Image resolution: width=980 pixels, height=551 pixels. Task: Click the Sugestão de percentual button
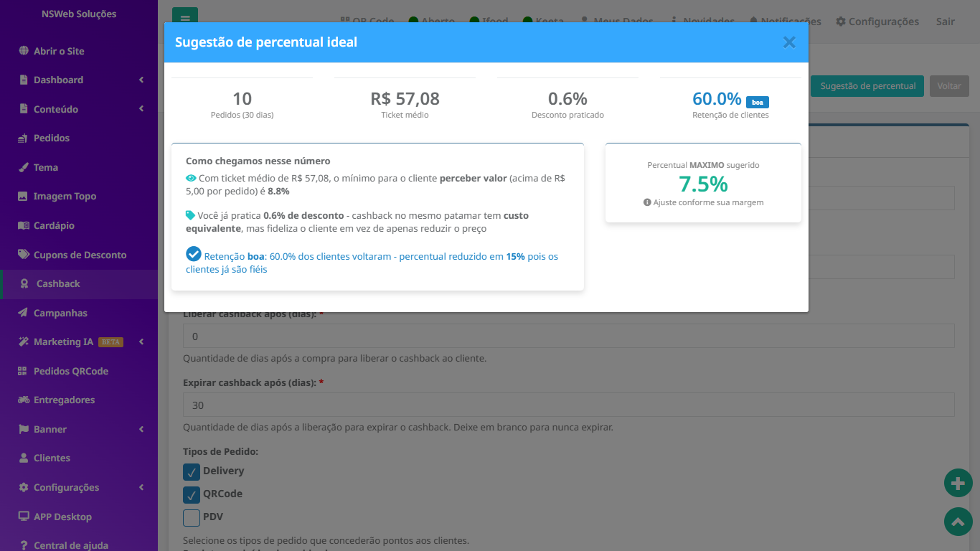click(867, 86)
